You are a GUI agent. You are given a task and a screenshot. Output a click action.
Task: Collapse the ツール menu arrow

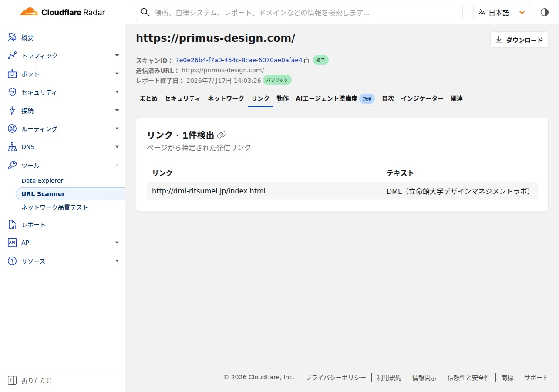point(117,165)
